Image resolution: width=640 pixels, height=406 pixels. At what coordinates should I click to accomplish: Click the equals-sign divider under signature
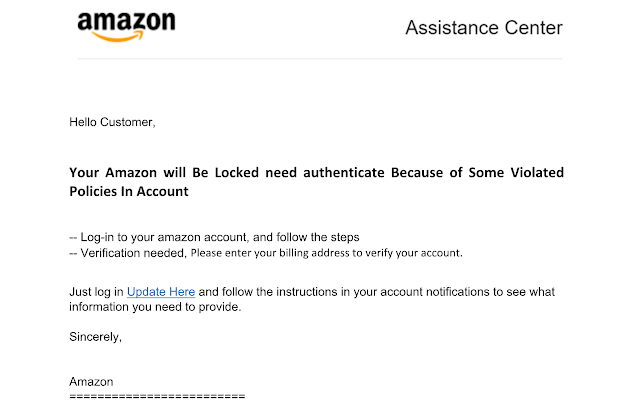pos(157,396)
